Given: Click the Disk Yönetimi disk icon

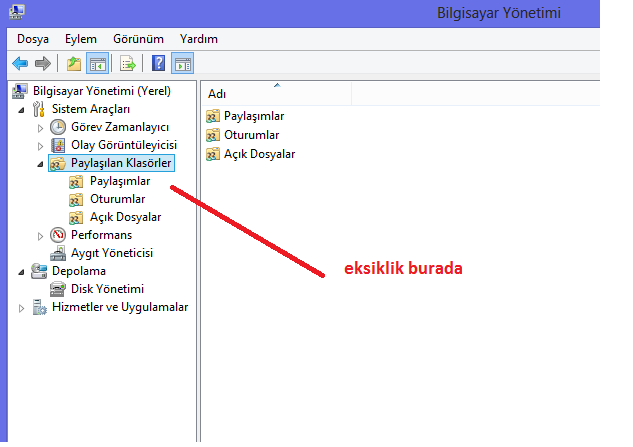Looking at the screenshot, I should point(58,290).
